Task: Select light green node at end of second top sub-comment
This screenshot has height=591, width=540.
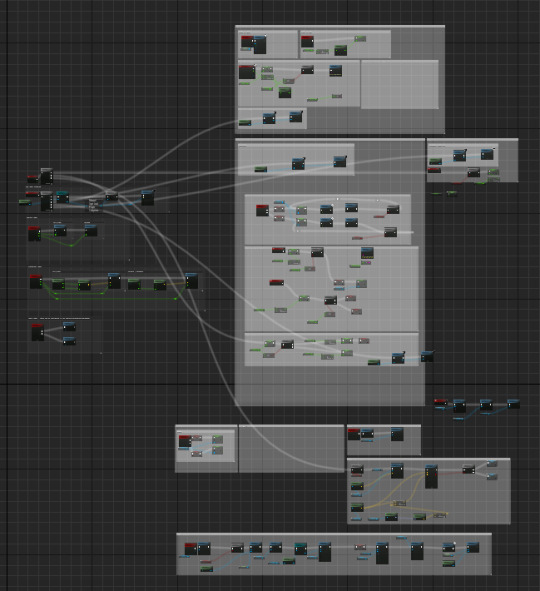Action: click(360, 38)
